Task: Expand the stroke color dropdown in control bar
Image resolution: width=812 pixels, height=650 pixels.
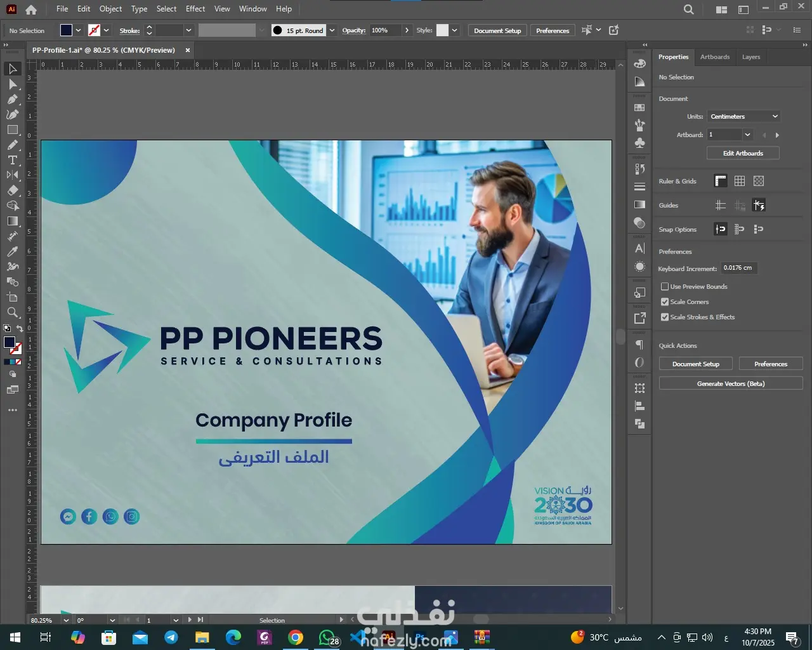Action: 107,30
